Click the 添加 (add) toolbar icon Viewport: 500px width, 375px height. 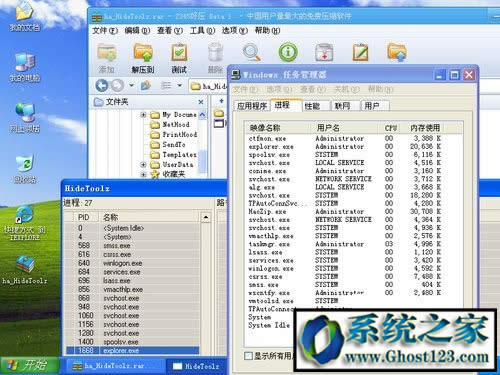tap(107, 53)
